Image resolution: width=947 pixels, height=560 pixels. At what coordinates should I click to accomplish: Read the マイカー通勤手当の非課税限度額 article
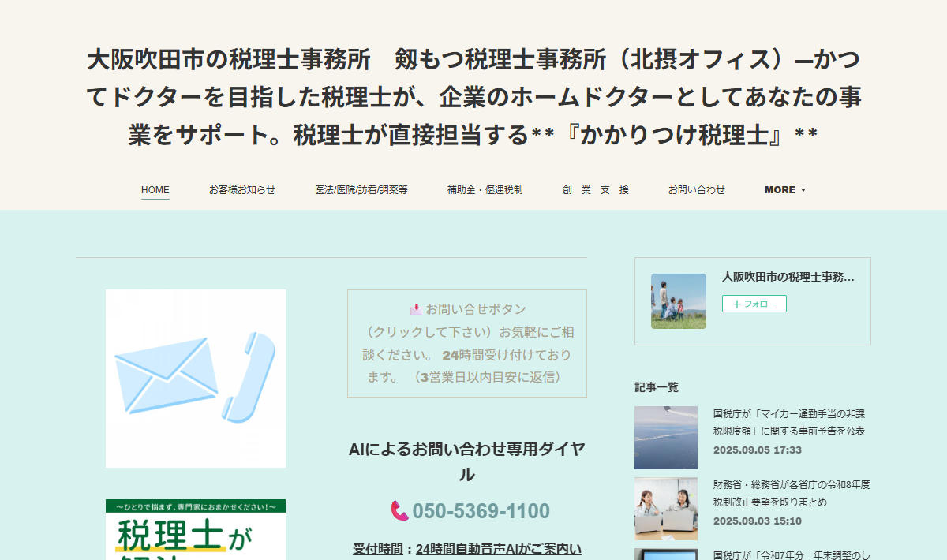789,422
